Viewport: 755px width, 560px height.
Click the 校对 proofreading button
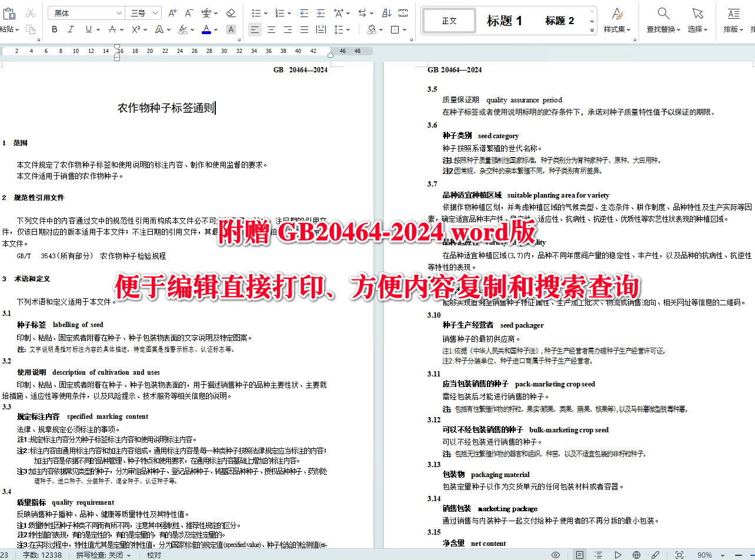[153, 555]
